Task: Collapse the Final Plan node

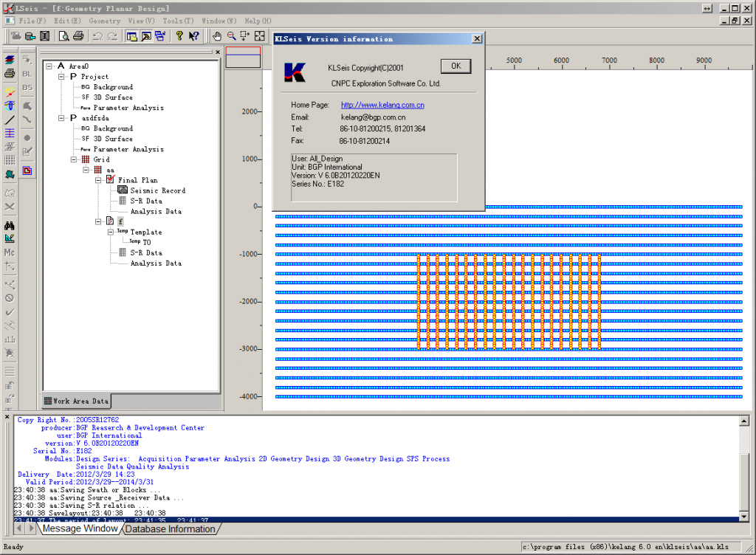Action: [x=98, y=180]
